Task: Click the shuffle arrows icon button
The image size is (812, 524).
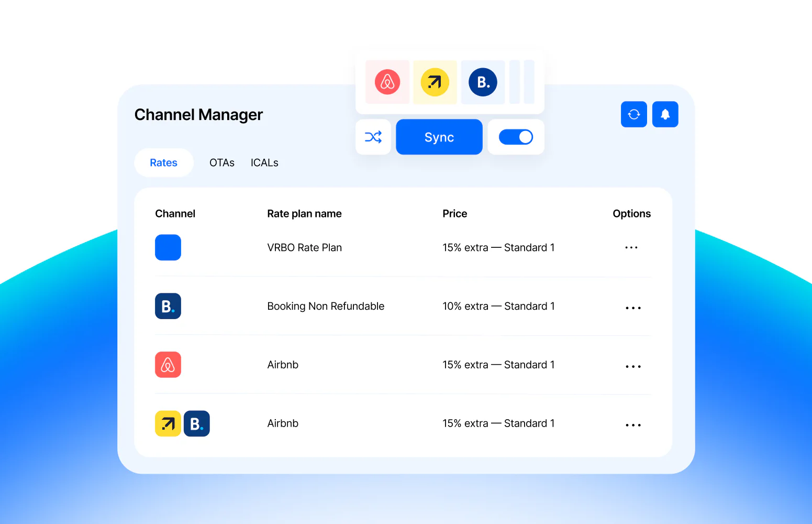Action: click(373, 137)
